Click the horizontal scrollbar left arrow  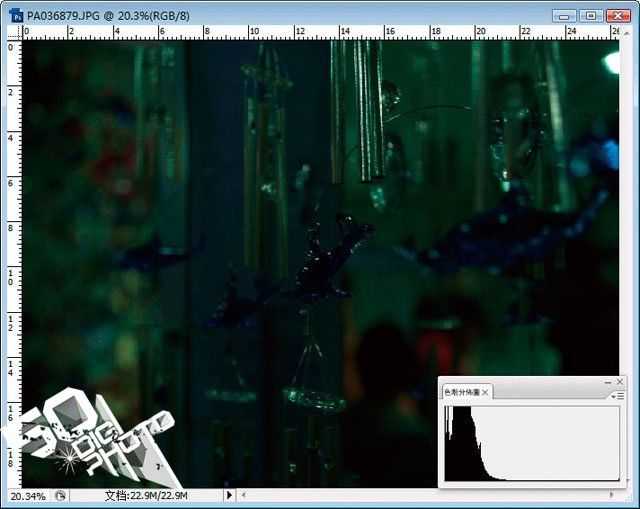point(244,495)
